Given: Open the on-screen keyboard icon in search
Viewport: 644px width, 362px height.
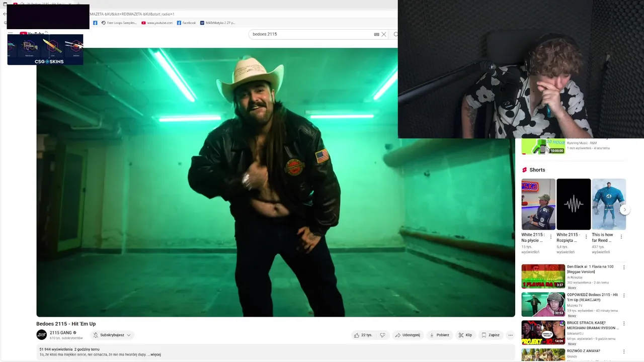Looking at the screenshot, I should pyautogui.click(x=376, y=34).
